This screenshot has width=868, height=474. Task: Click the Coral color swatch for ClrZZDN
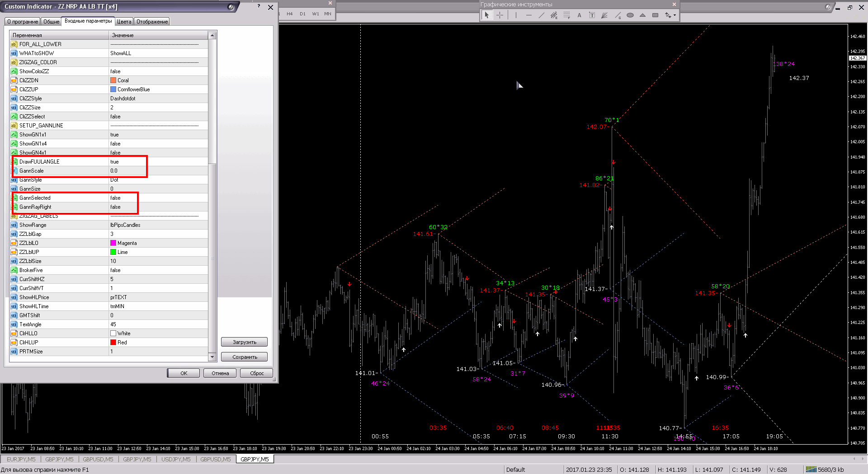tap(113, 80)
